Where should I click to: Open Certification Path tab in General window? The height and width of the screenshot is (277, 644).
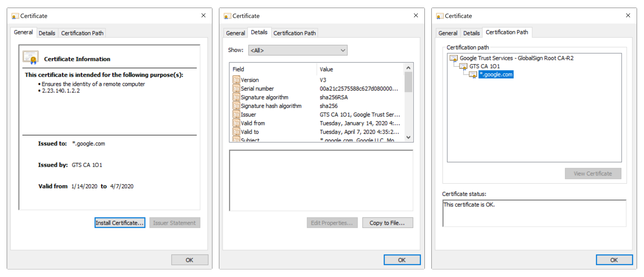tap(82, 33)
